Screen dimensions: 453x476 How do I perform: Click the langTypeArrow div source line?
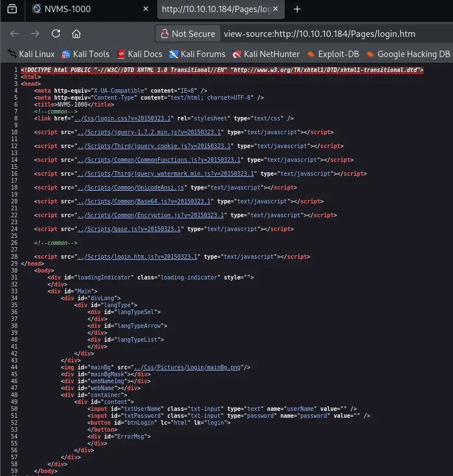127,326
